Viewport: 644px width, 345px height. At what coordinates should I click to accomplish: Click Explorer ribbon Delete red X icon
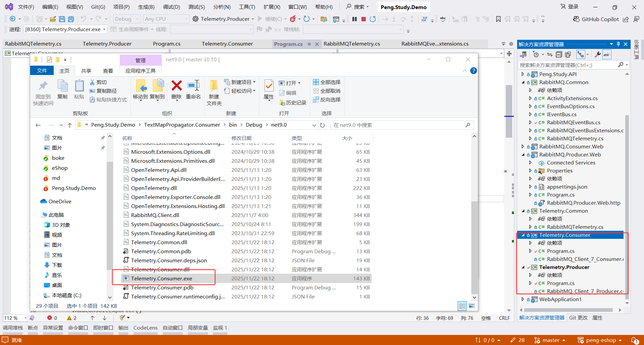pyautogui.click(x=176, y=86)
